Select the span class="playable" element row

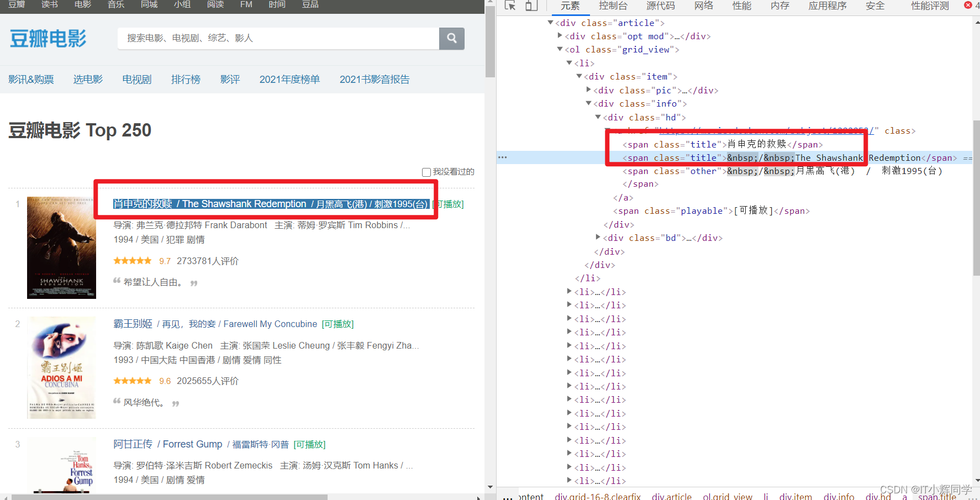(711, 211)
